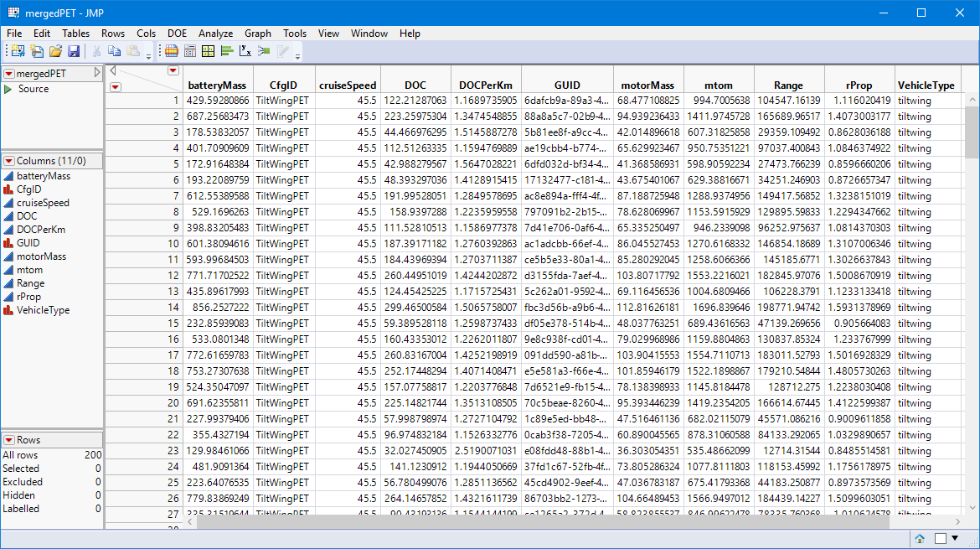
Task: Launch Fit Y by X icon
Action: coord(245,51)
